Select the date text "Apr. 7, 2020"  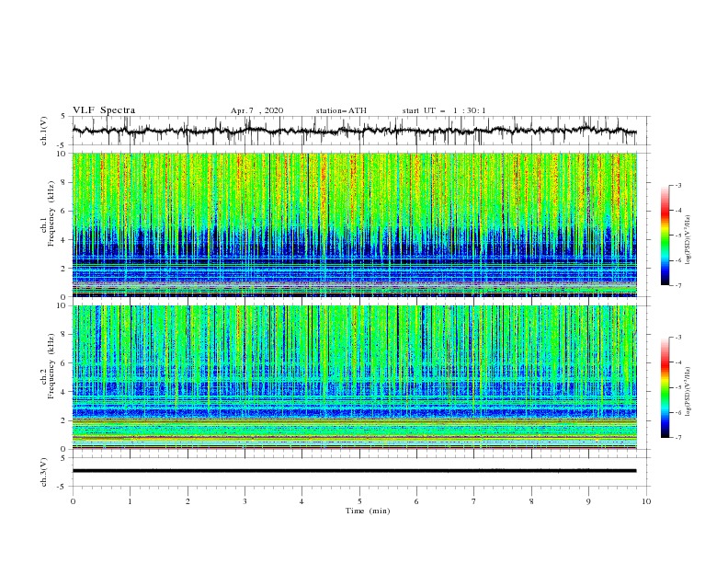coord(256,110)
